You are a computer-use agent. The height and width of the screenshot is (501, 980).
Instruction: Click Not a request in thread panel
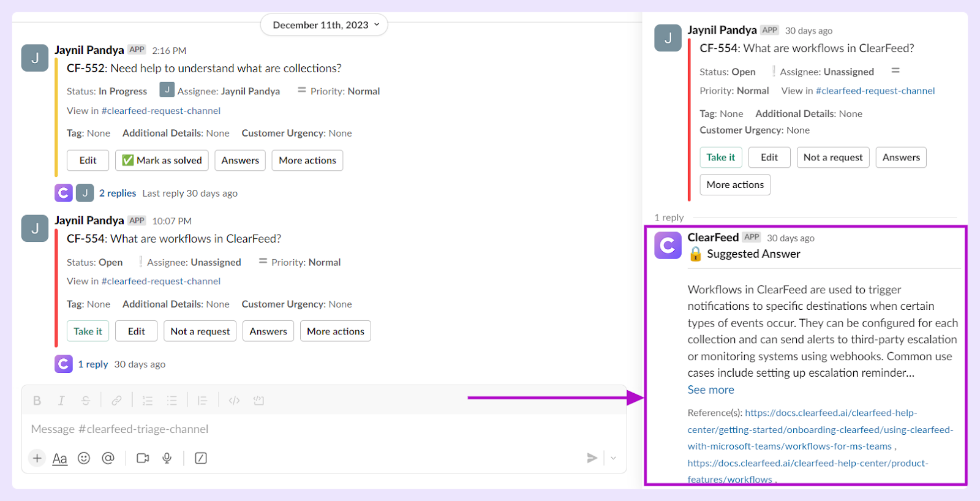point(833,157)
